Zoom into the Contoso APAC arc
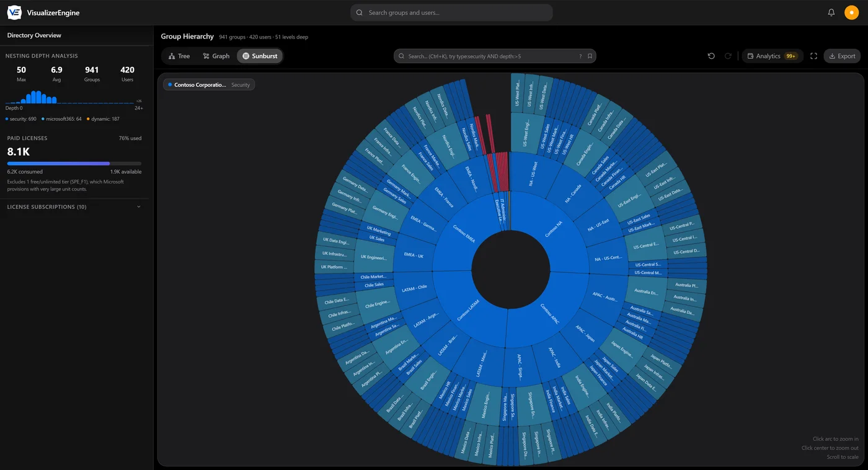 pyautogui.click(x=551, y=314)
